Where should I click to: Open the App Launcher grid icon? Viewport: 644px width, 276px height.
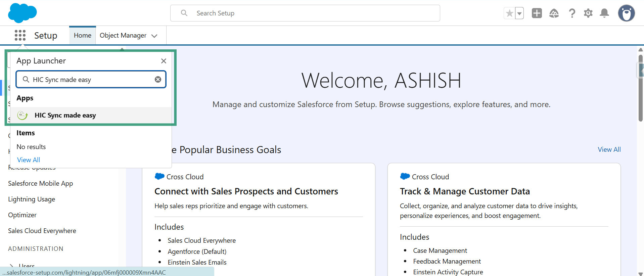(20, 35)
